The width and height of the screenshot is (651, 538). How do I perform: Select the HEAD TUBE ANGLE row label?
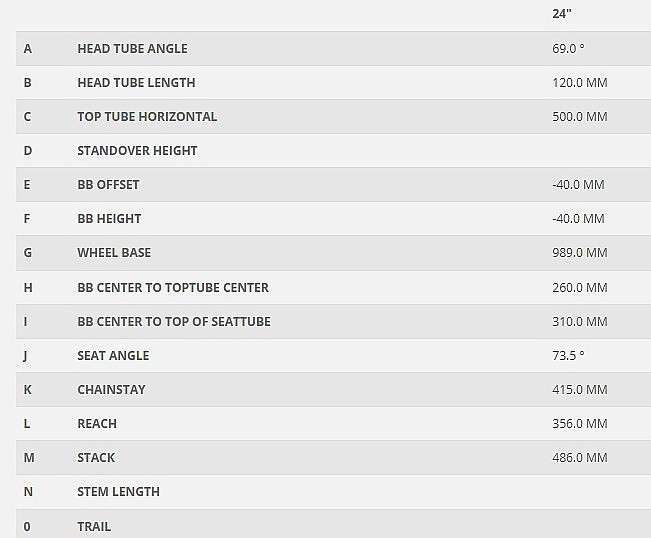click(x=132, y=49)
